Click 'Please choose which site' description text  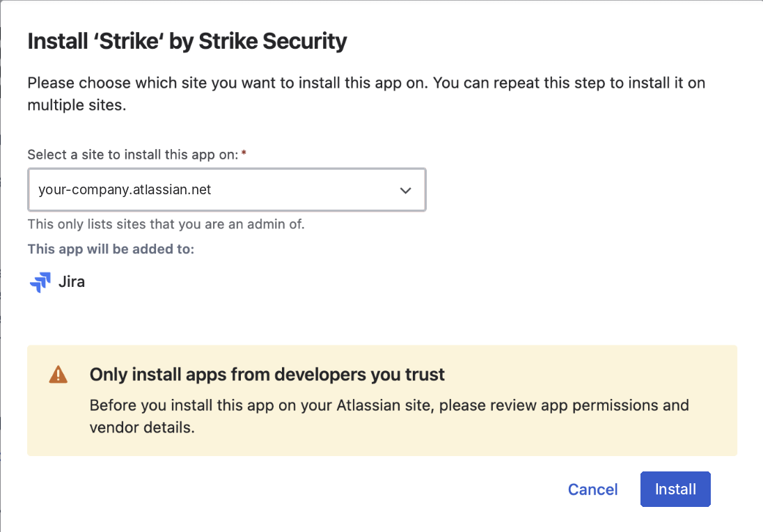click(366, 94)
